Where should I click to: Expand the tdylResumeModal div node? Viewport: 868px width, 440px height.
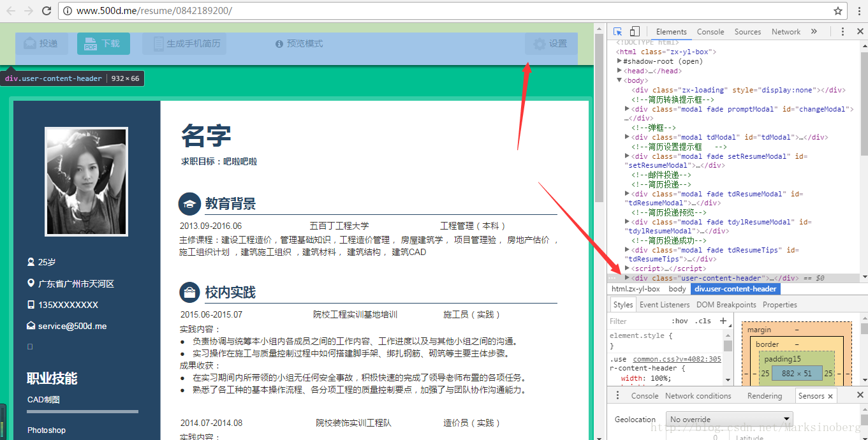click(627, 222)
